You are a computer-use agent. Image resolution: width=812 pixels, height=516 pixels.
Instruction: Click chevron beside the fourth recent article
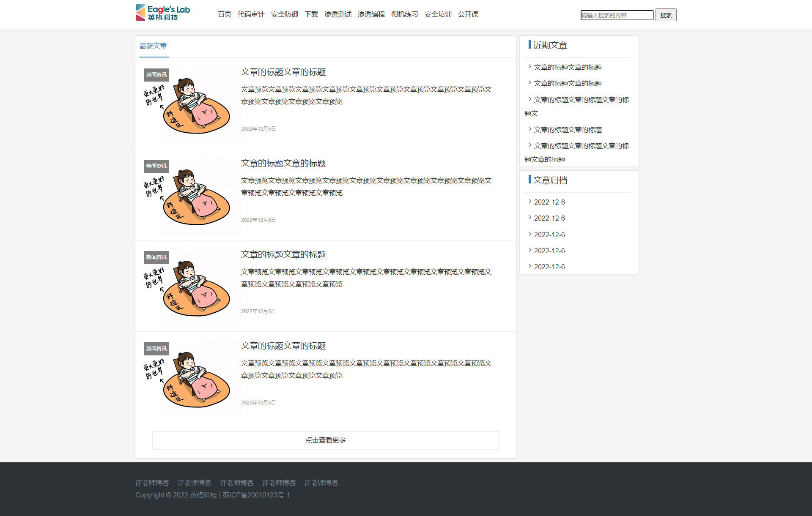[x=529, y=129]
